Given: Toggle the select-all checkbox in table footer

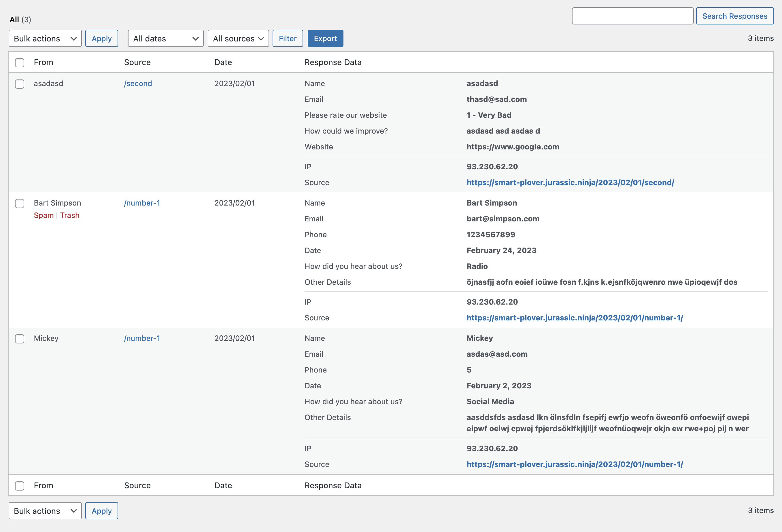Looking at the screenshot, I should pyautogui.click(x=20, y=486).
